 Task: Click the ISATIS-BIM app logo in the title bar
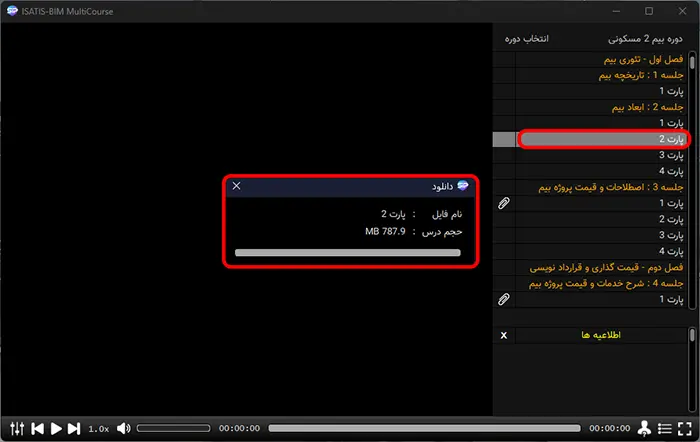click(x=12, y=11)
